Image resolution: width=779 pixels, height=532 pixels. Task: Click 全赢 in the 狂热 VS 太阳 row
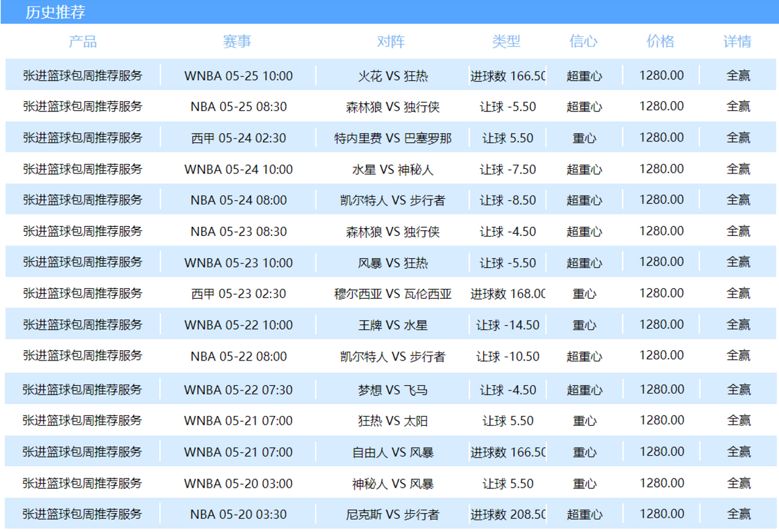pyautogui.click(x=739, y=421)
